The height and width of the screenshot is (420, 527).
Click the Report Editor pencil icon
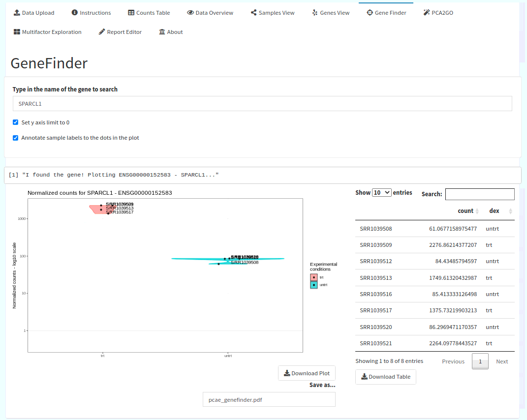pos(102,32)
